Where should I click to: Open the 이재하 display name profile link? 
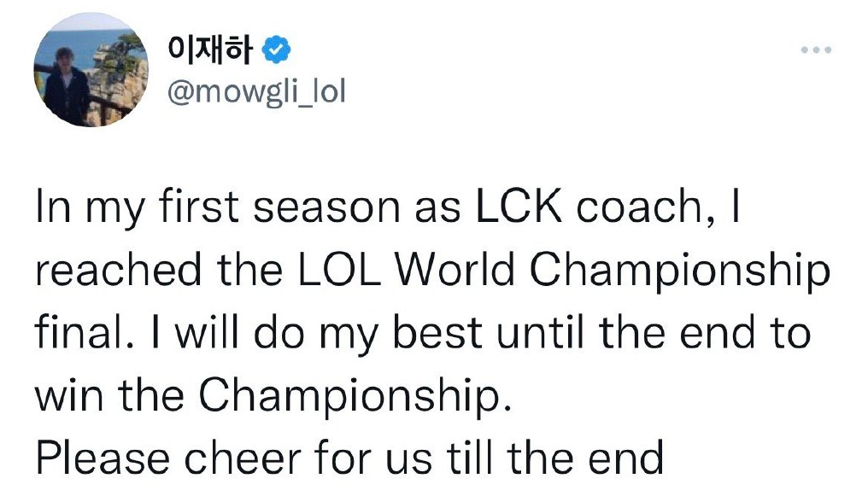(x=211, y=51)
